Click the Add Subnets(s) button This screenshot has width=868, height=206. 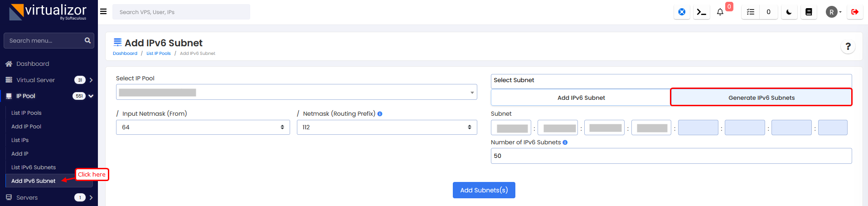484,190
